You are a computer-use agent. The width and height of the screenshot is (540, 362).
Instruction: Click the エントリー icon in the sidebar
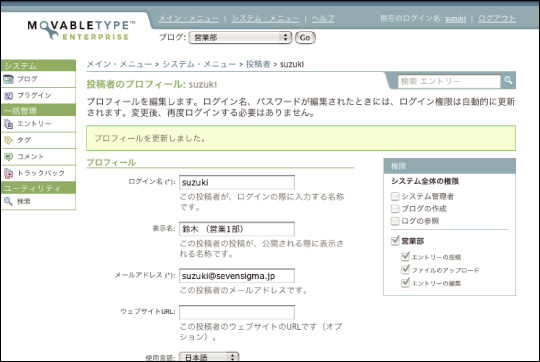(8, 124)
